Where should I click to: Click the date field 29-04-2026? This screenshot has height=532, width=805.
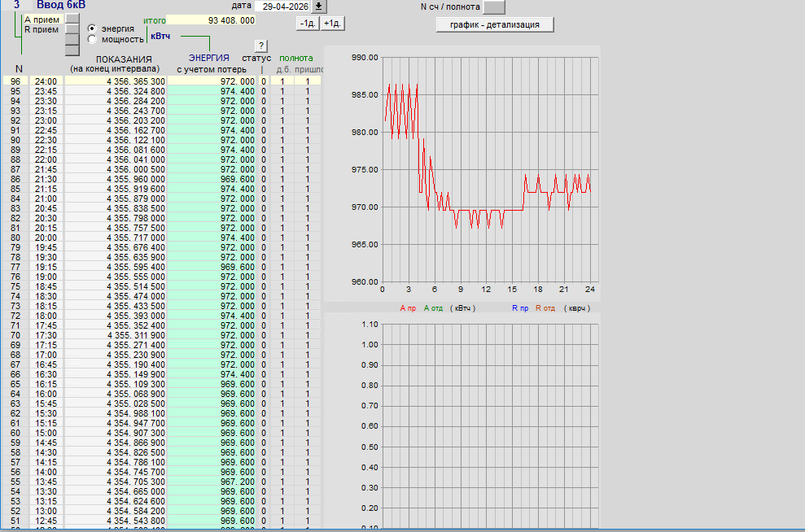(283, 7)
